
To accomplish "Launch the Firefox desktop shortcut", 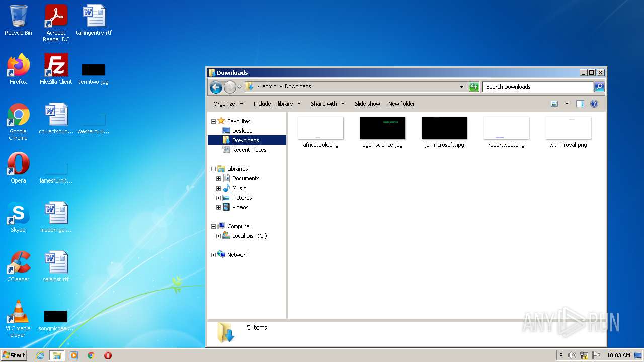I will [18, 69].
